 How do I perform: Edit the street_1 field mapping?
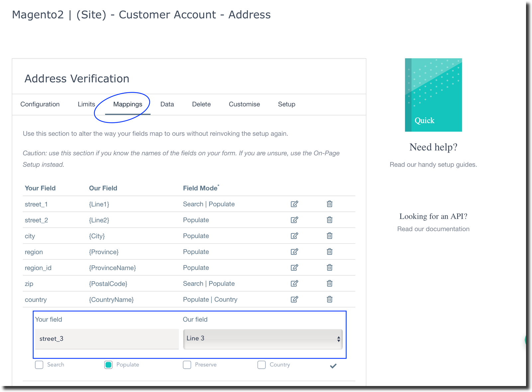pyautogui.click(x=294, y=204)
